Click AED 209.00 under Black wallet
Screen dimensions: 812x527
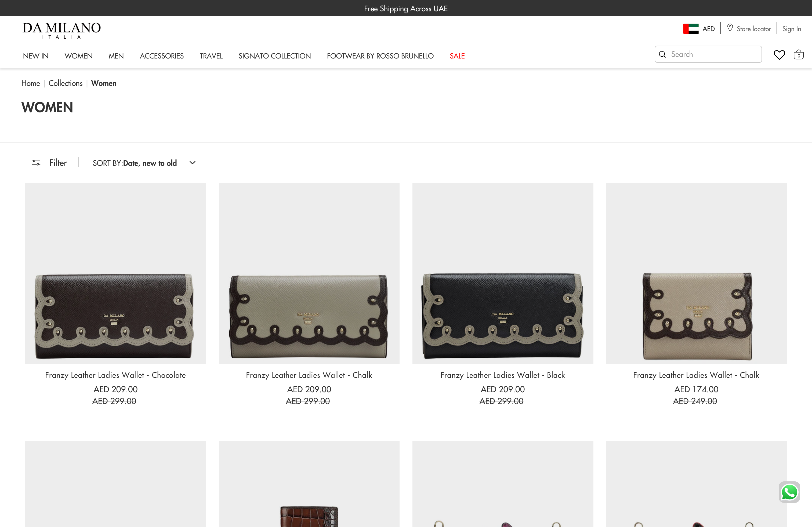click(x=503, y=389)
